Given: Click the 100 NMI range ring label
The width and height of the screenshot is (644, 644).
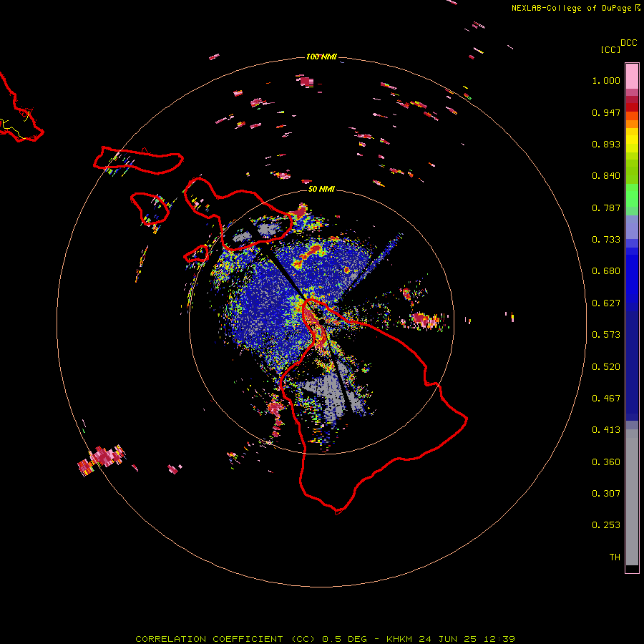Looking at the screenshot, I should coord(321,57).
